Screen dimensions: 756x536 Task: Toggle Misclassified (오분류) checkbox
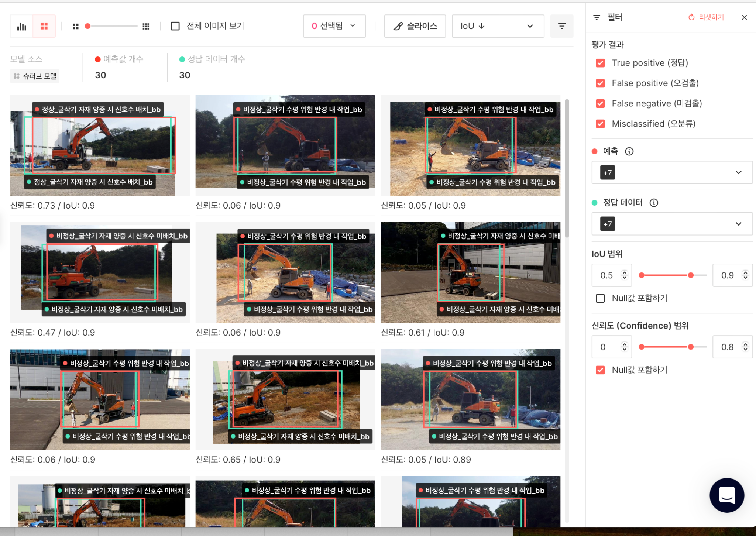point(600,124)
